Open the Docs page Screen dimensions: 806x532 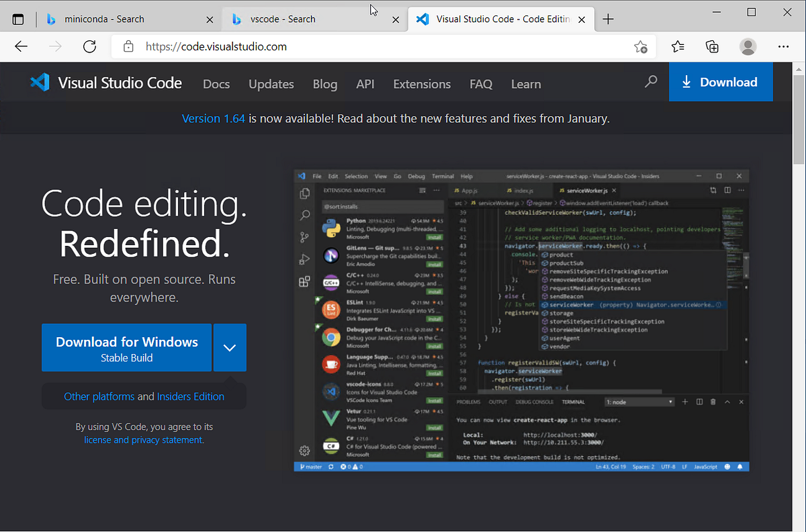216,84
